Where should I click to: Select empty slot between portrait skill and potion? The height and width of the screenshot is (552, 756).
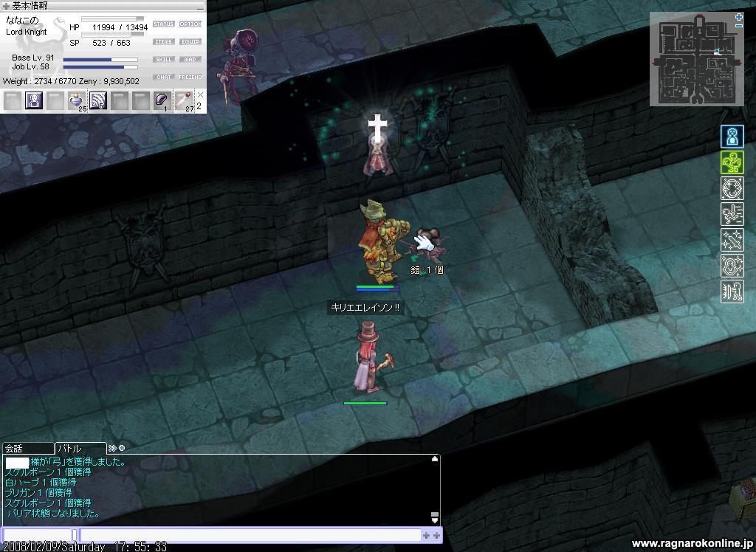click(55, 101)
